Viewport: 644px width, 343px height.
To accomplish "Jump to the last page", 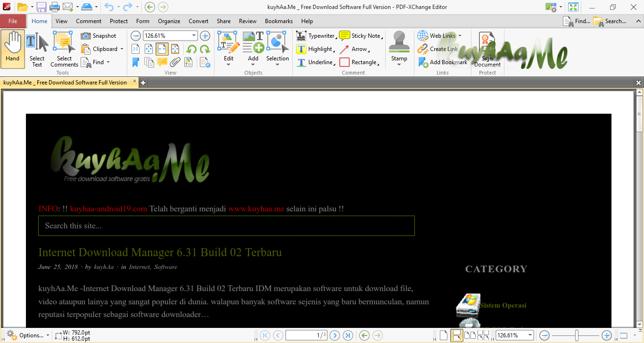I will coord(348,335).
